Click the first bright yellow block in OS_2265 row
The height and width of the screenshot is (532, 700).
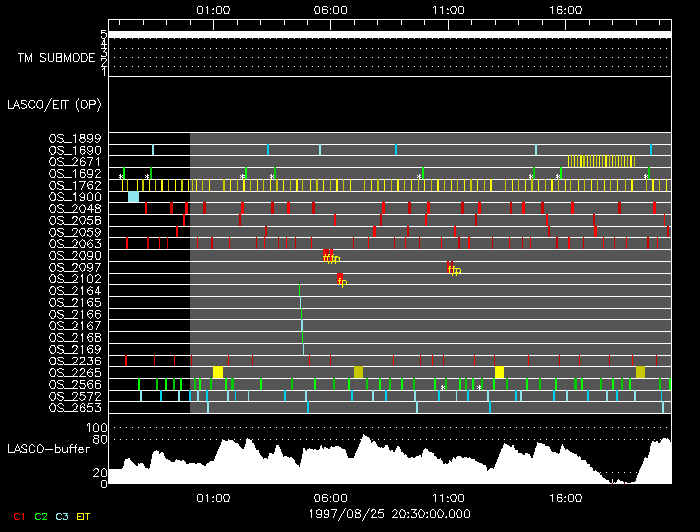click(x=218, y=372)
